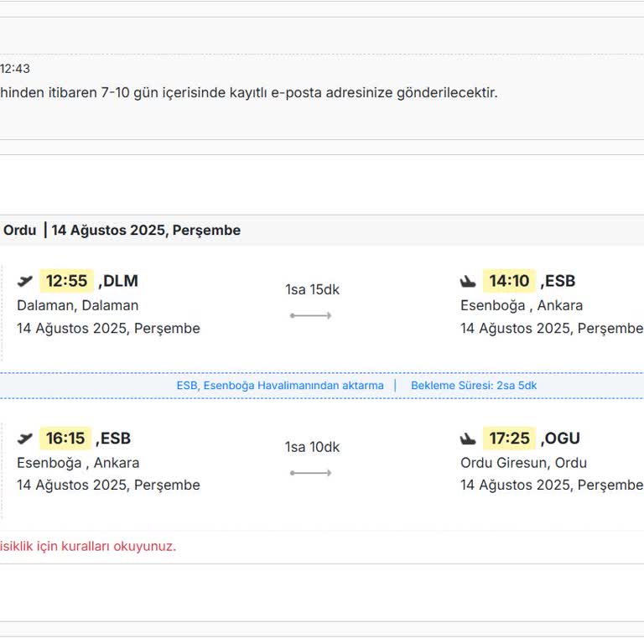Click the highlighted 14:10 arrival time
Viewport: 644px width, 644px height.
pyautogui.click(x=509, y=281)
